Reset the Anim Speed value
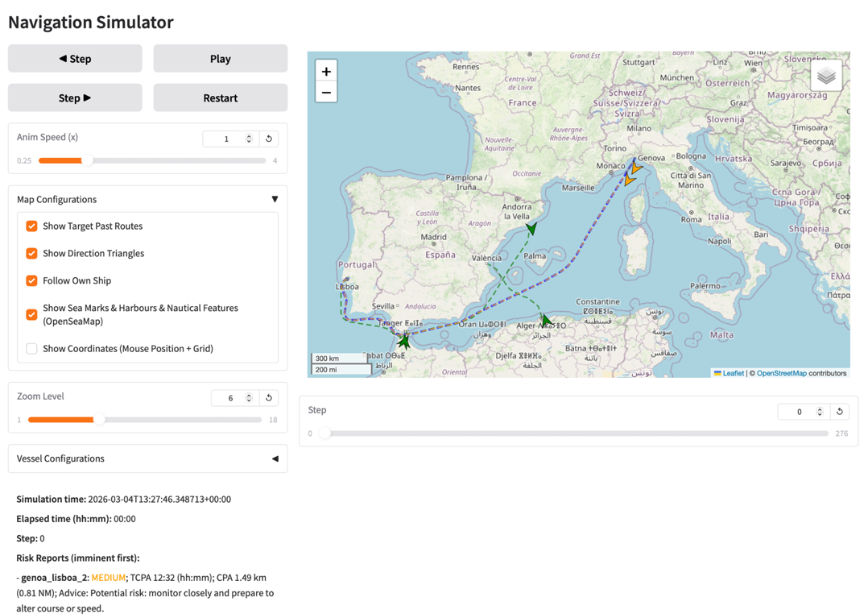The image size is (868, 614). pyautogui.click(x=269, y=139)
